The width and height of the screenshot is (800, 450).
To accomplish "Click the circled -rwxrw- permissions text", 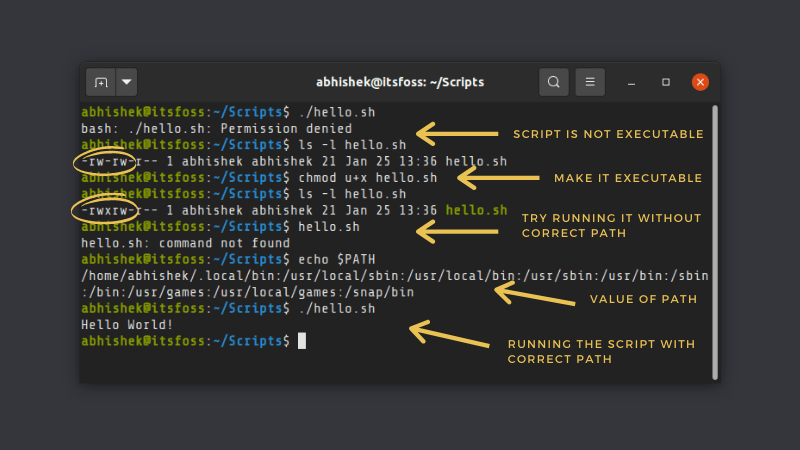I will (x=105, y=210).
